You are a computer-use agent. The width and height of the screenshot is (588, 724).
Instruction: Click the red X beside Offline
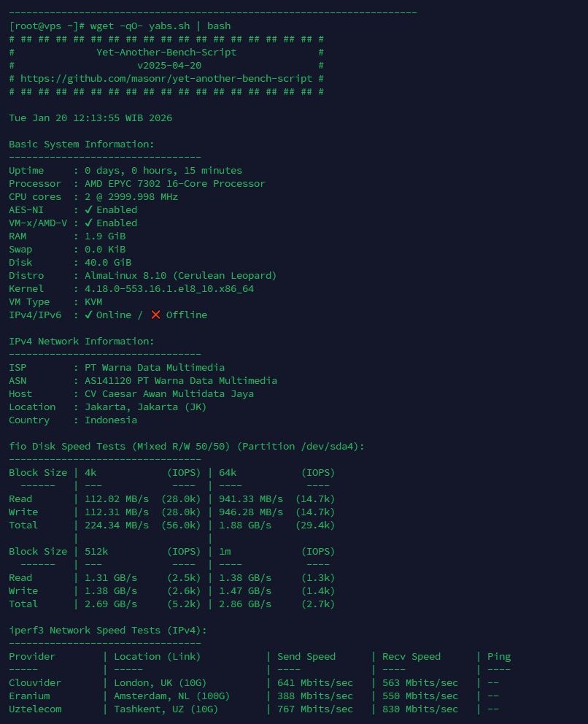pyautogui.click(x=155, y=315)
